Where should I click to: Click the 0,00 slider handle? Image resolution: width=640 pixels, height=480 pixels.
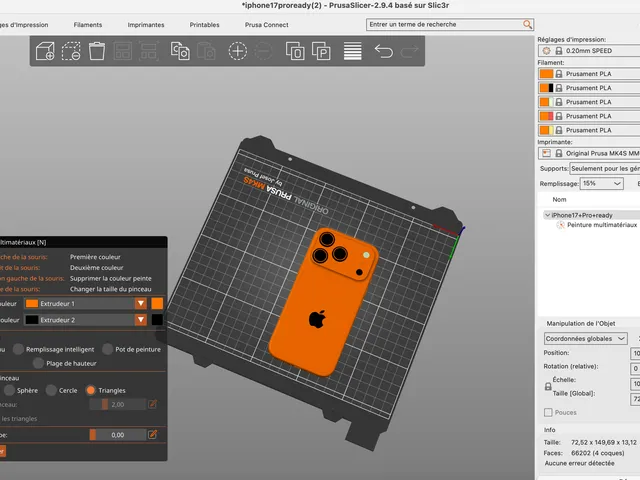coord(93,435)
